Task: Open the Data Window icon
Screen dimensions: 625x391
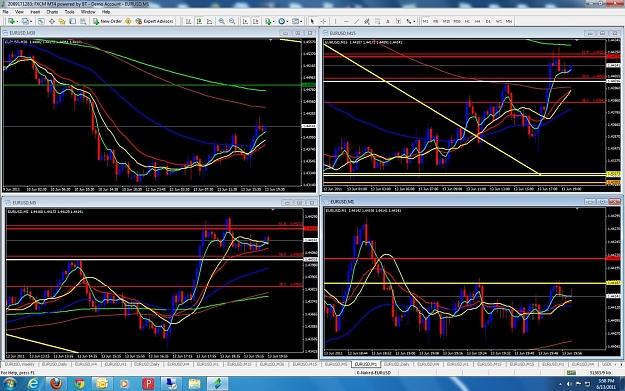Action: [52, 21]
